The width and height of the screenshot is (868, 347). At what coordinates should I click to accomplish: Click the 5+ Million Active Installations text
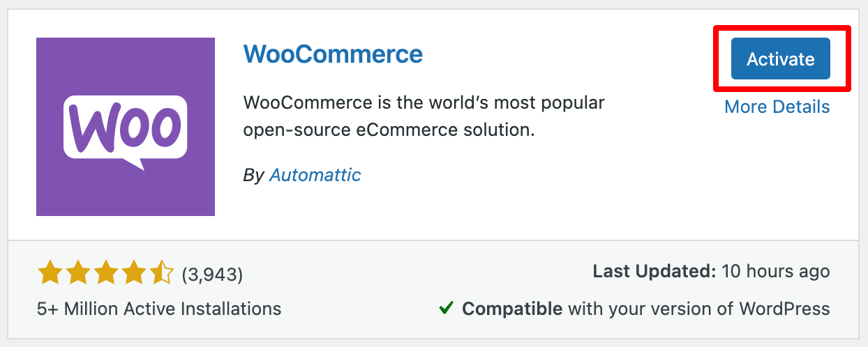[x=159, y=308]
